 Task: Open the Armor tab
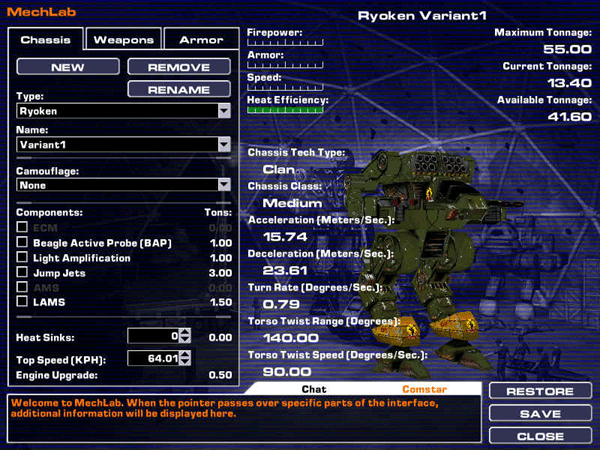201,40
